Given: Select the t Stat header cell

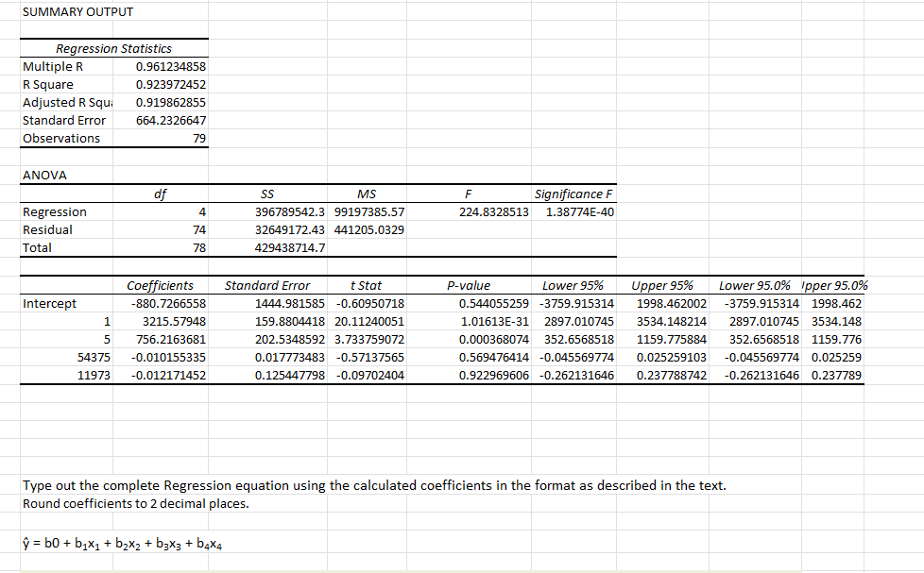Looking at the screenshot, I should (368, 285).
